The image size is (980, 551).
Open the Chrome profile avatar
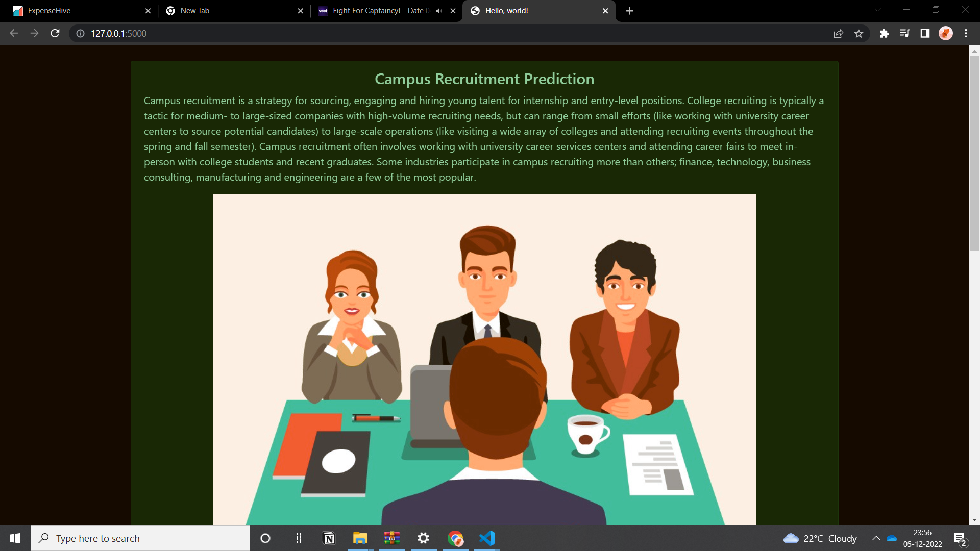point(945,34)
